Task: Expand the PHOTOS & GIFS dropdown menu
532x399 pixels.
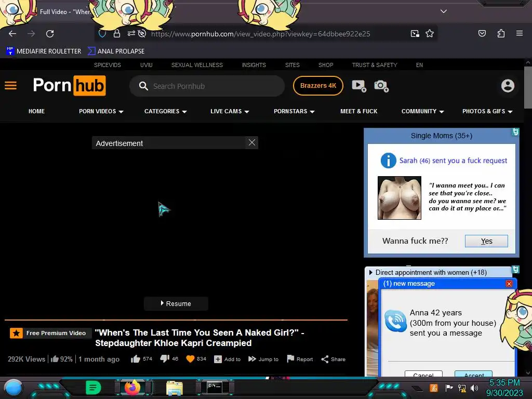Action: 487,111
